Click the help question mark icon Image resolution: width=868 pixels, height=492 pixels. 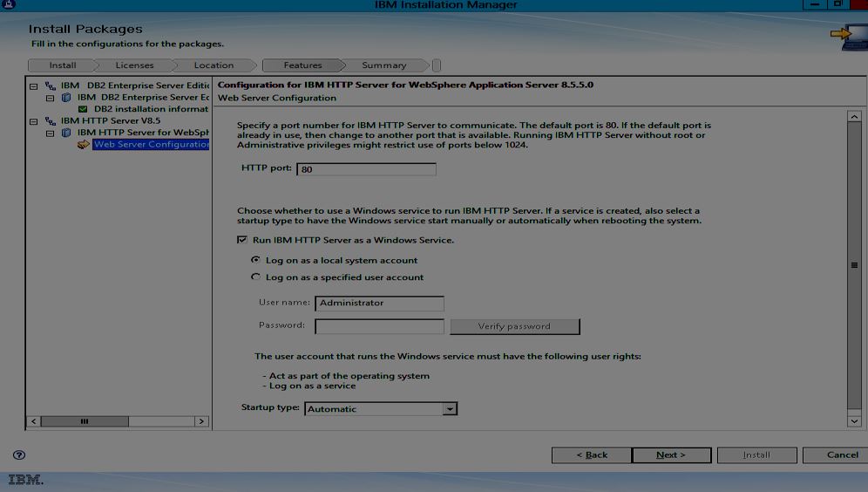point(19,454)
